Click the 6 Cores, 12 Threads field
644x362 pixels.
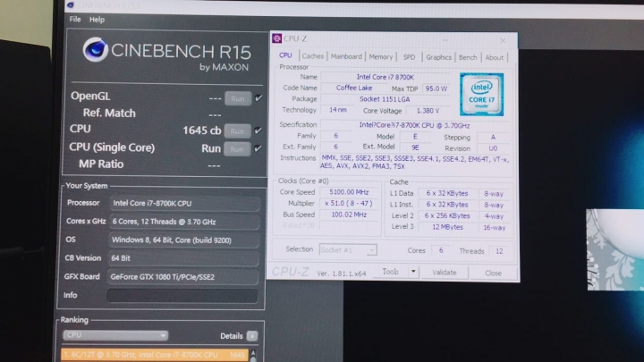click(184, 222)
